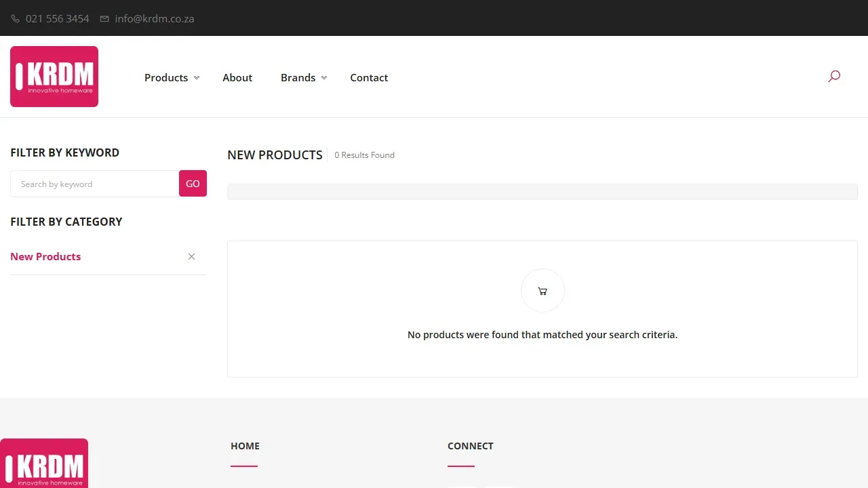
Task: Click the empty cart icon in results
Action: pos(542,291)
